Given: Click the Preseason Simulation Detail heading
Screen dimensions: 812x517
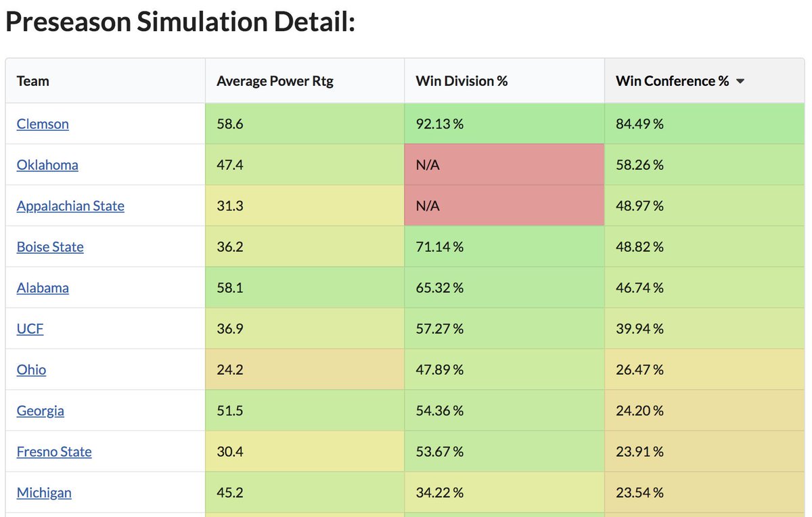Looking at the screenshot, I should click(x=181, y=22).
